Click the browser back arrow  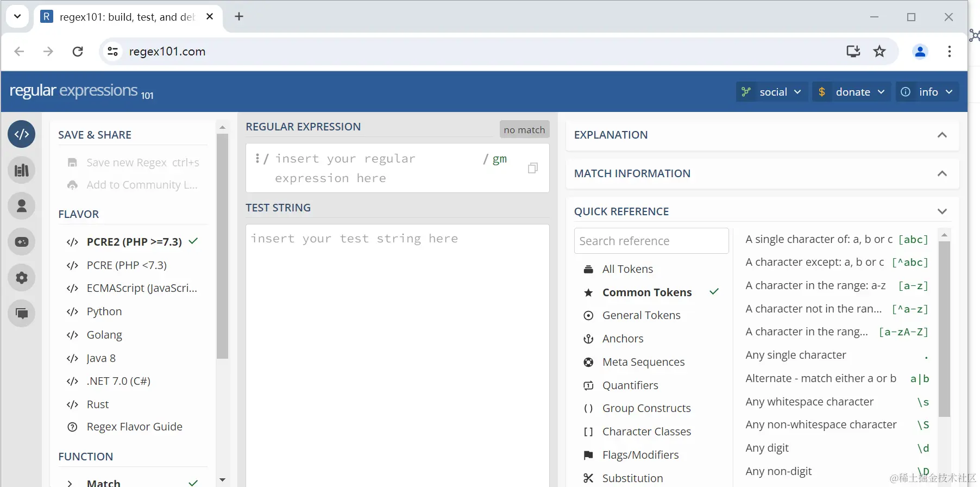19,51
